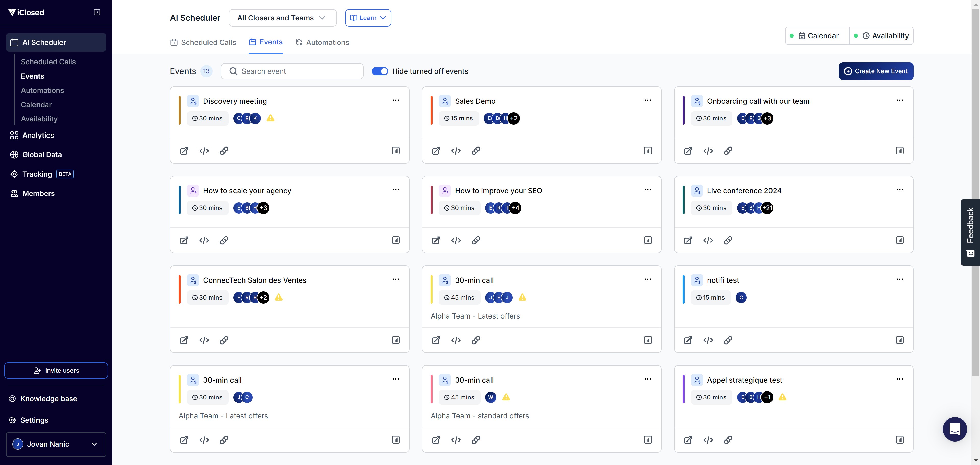Toggle Hide turned off events switch
Screen dimensions: 980x465
tap(379, 71)
